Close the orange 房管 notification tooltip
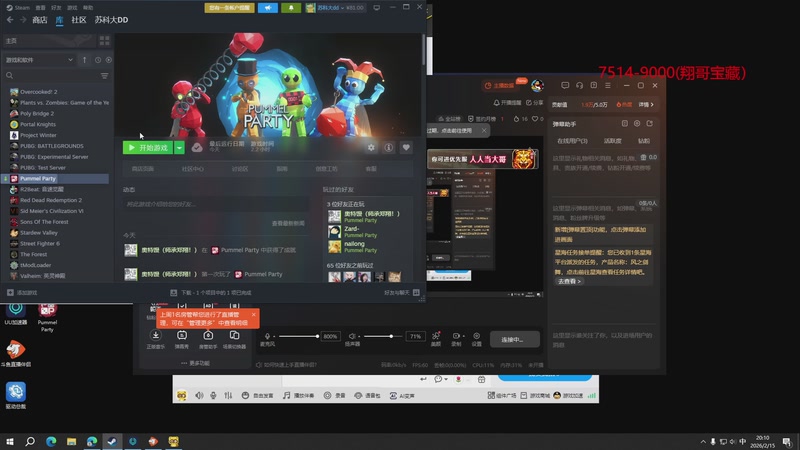 click(x=254, y=315)
